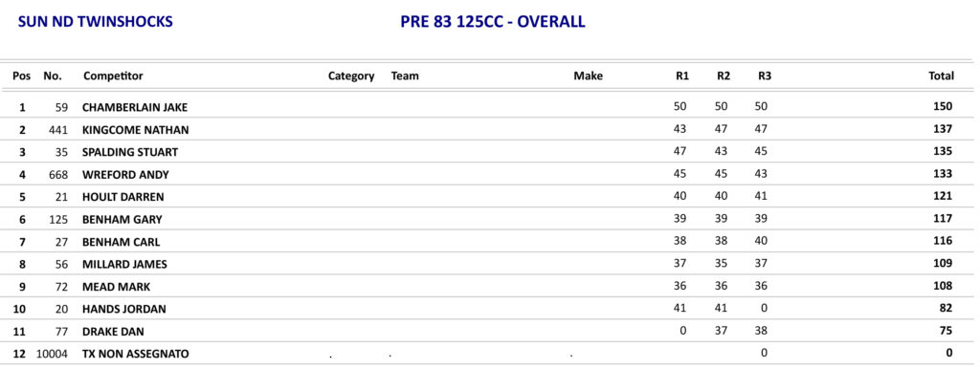Screen dimensions: 980x391
Task: Select the DRAKE DAN competitor entry
Action: click(x=109, y=332)
